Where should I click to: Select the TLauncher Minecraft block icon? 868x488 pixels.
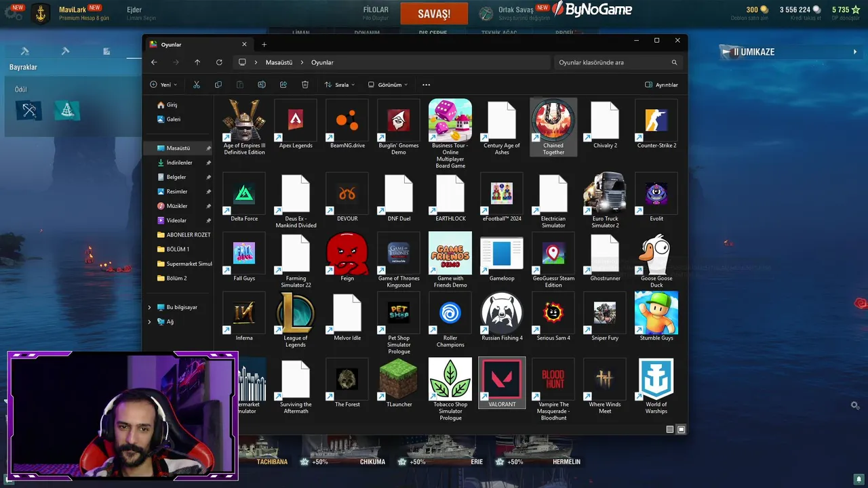[x=399, y=380]
